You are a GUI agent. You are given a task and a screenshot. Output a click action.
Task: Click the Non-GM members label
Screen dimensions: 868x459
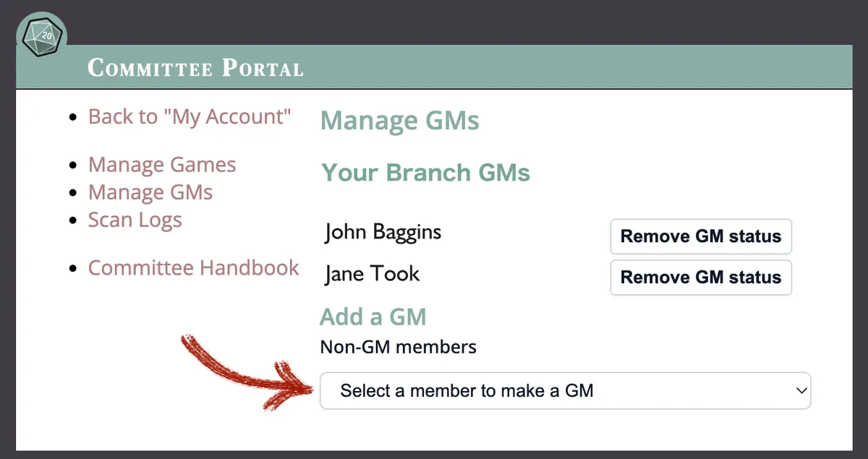(x=398, y=347)
